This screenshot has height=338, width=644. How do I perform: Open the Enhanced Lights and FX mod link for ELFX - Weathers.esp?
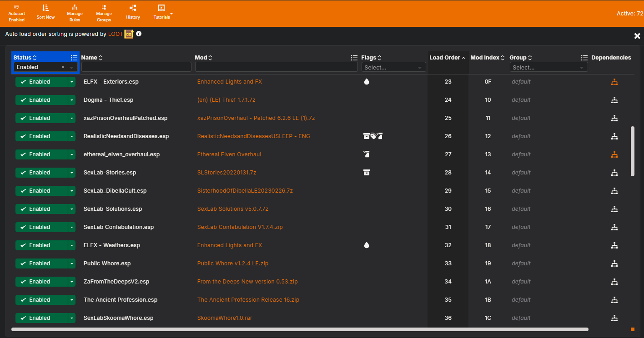[x=229, y=245]
